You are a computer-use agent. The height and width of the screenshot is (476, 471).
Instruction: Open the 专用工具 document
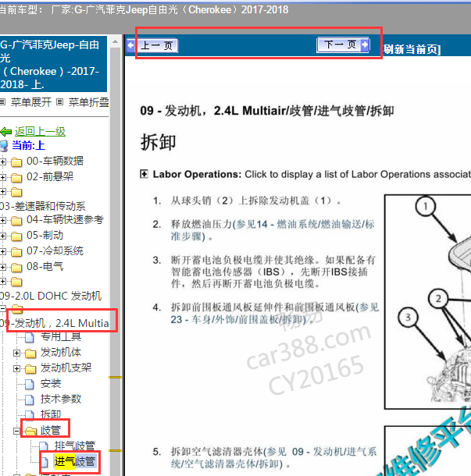point(61,336)
